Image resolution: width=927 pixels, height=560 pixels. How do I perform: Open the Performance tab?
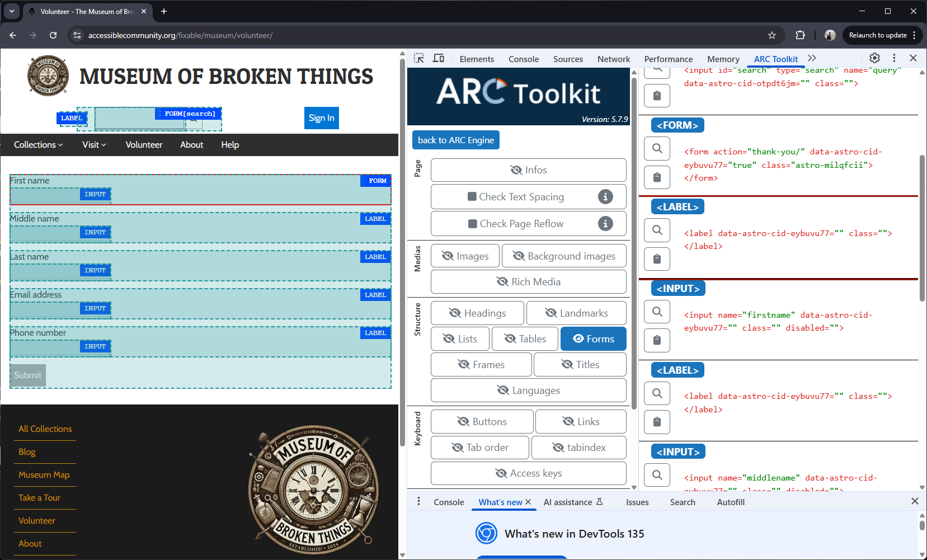pos(669,59)
